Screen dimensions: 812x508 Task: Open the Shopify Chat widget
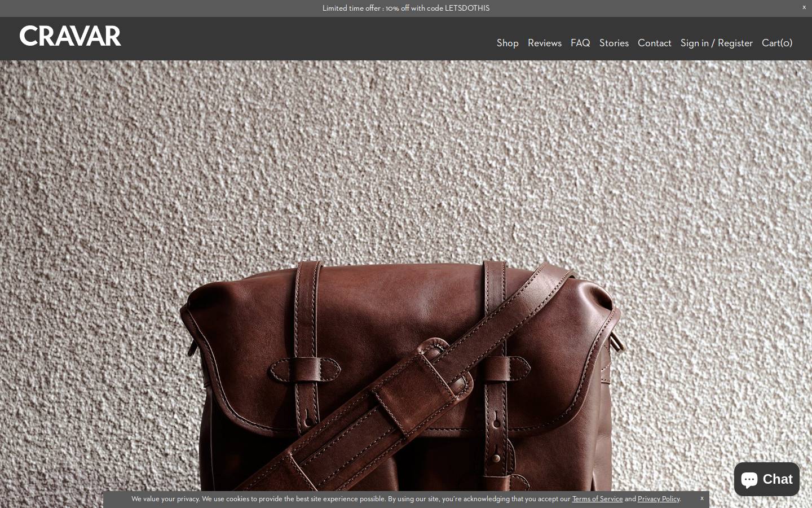pyautogui.click(x=766, y=479)
